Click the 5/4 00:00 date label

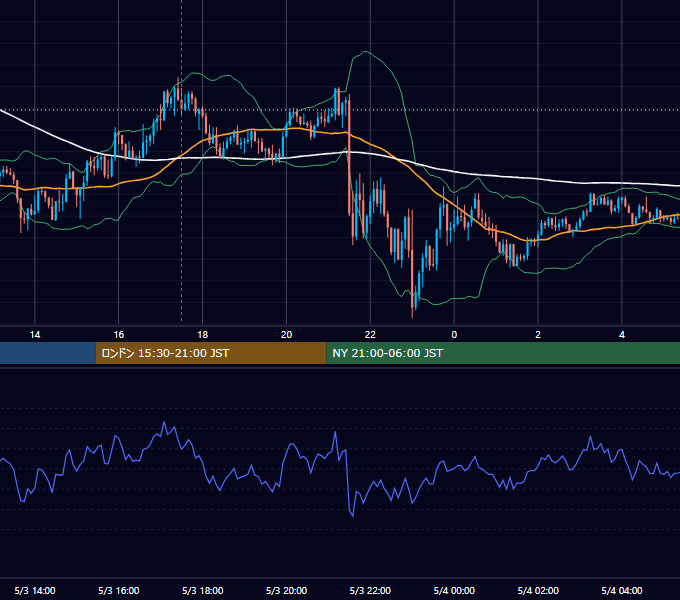pos(454,590)
